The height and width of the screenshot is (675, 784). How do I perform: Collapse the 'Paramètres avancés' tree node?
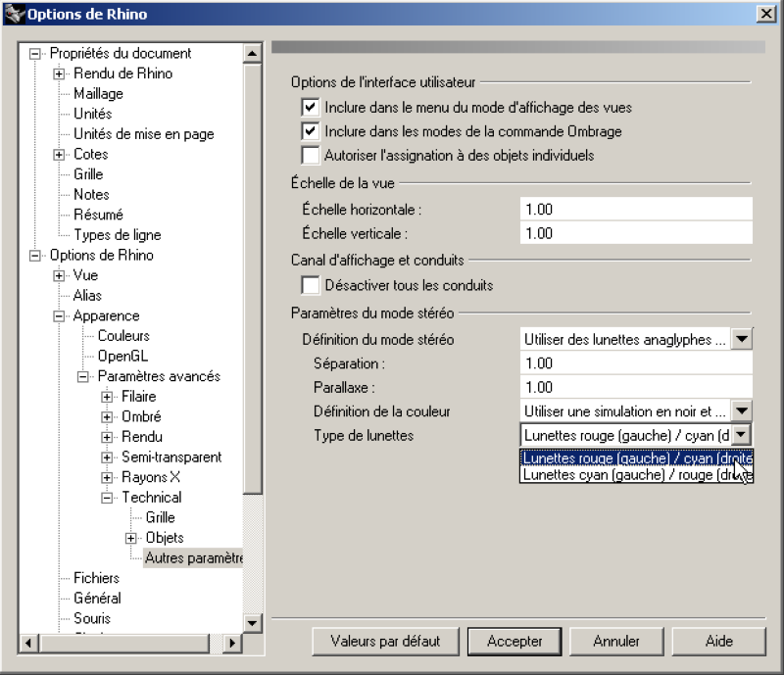tap(82, 376)
